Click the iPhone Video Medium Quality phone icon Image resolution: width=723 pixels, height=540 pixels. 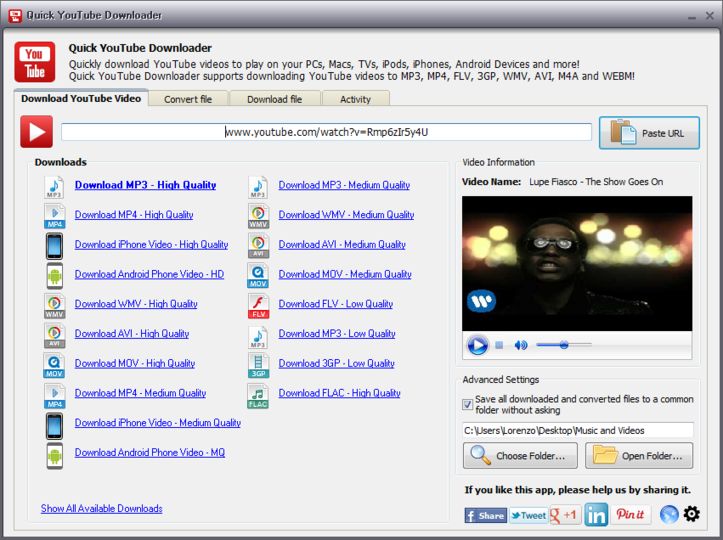point(54,426)
